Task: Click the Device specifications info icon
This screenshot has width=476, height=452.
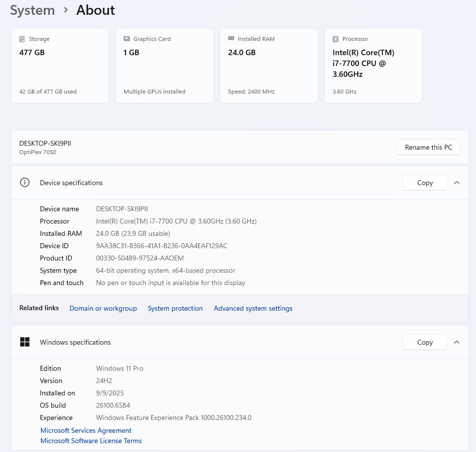Action: [25, 183]
